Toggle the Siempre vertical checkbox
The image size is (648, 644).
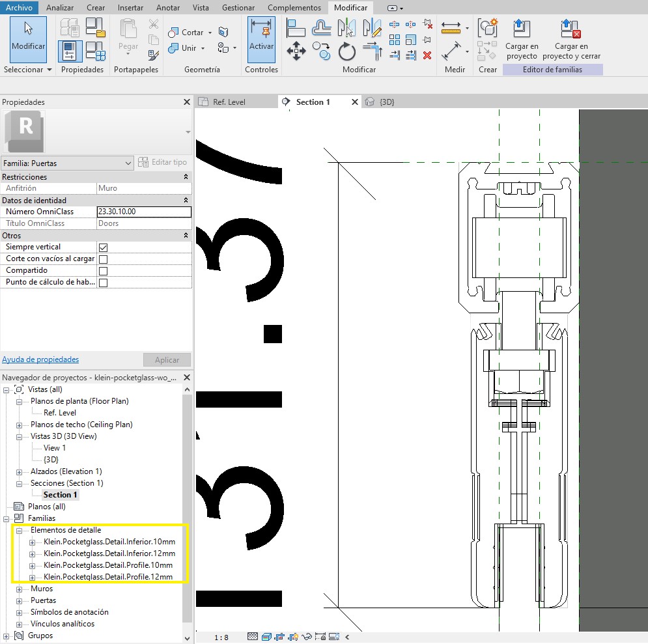coord(102,247)
